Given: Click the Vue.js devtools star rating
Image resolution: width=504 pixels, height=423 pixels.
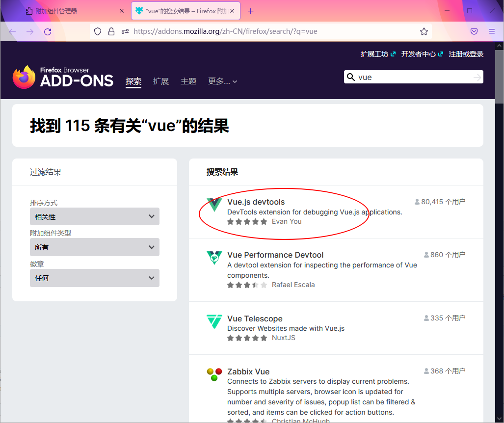Looking at the screenshot, I should pos(247,221).
